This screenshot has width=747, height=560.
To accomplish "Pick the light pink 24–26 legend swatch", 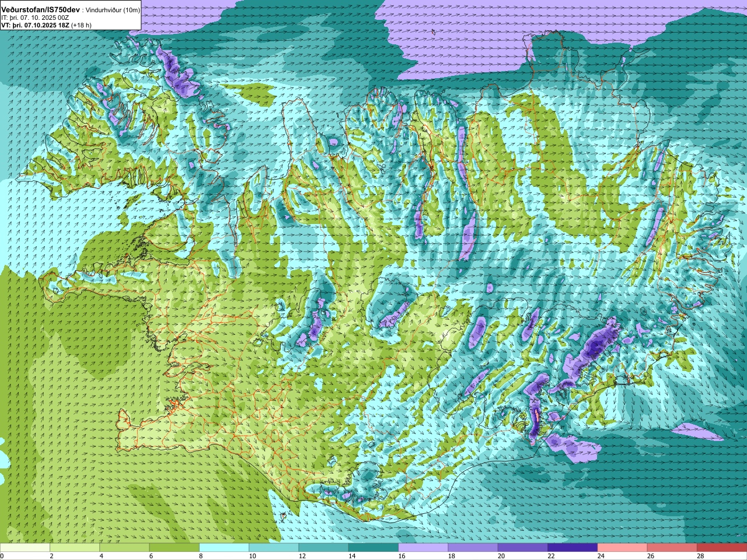I will (623, 548).
